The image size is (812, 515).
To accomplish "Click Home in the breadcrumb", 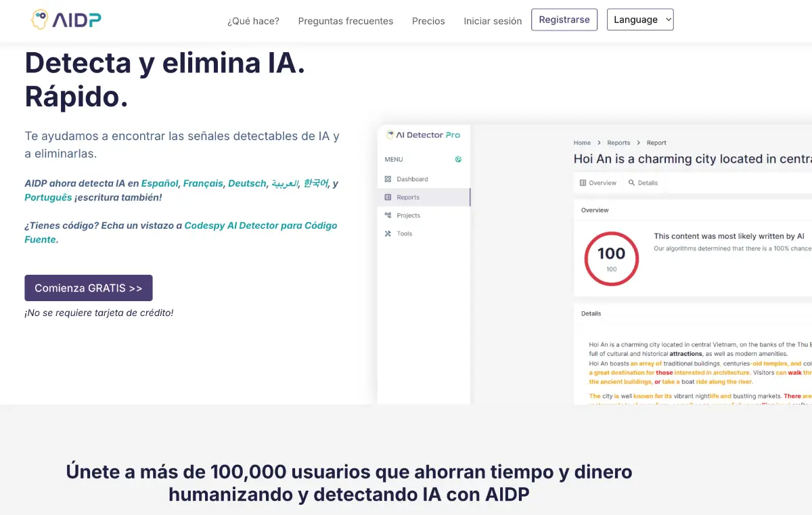I will click(582, 143).
